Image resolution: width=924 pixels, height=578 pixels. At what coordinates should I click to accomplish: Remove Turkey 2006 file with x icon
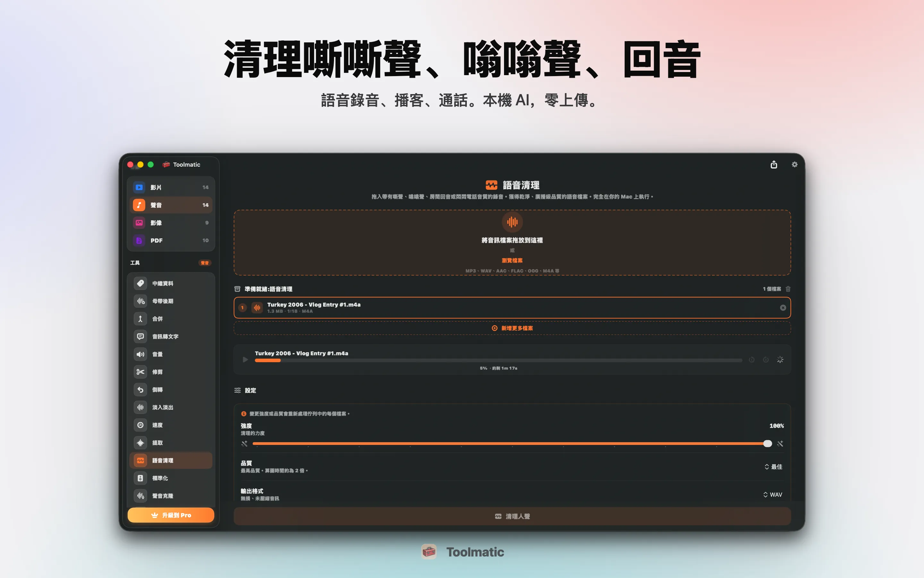783,308
